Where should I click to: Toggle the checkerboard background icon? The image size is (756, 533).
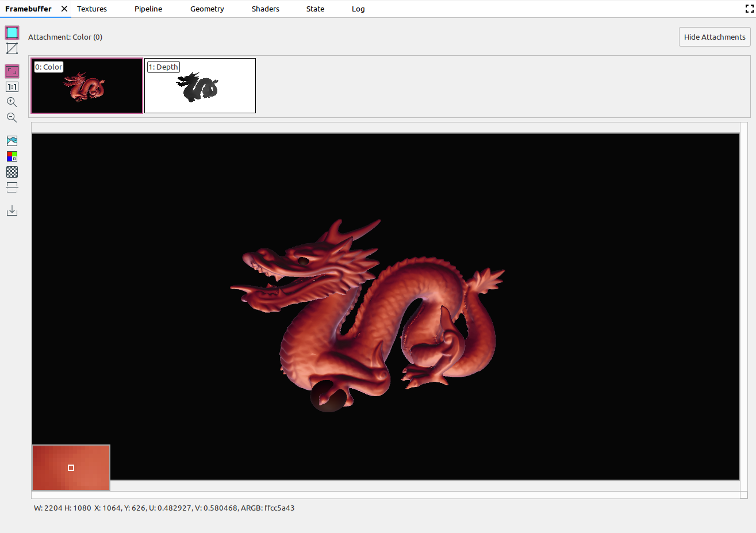12,172
